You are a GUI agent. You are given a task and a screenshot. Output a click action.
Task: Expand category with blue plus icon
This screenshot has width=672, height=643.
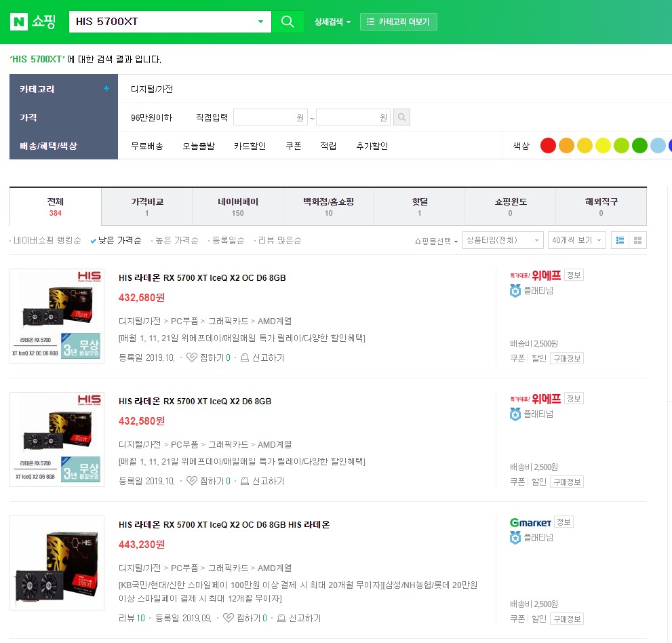106,88
